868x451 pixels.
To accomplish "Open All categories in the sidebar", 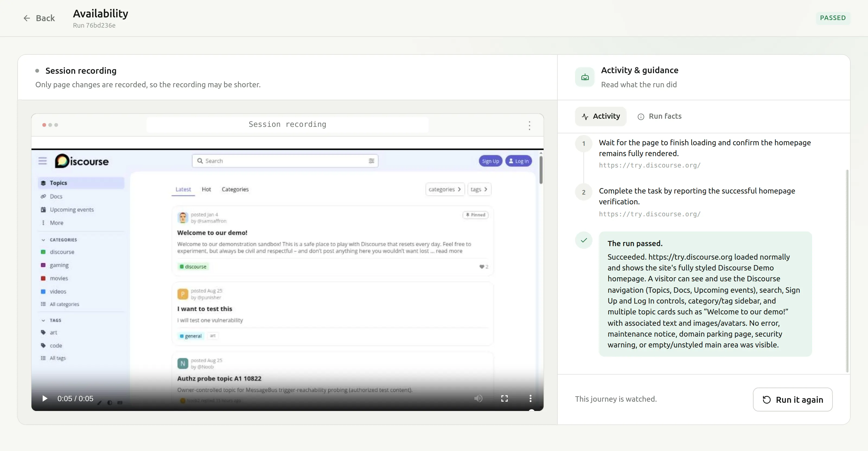I will [x=81, y=304].
